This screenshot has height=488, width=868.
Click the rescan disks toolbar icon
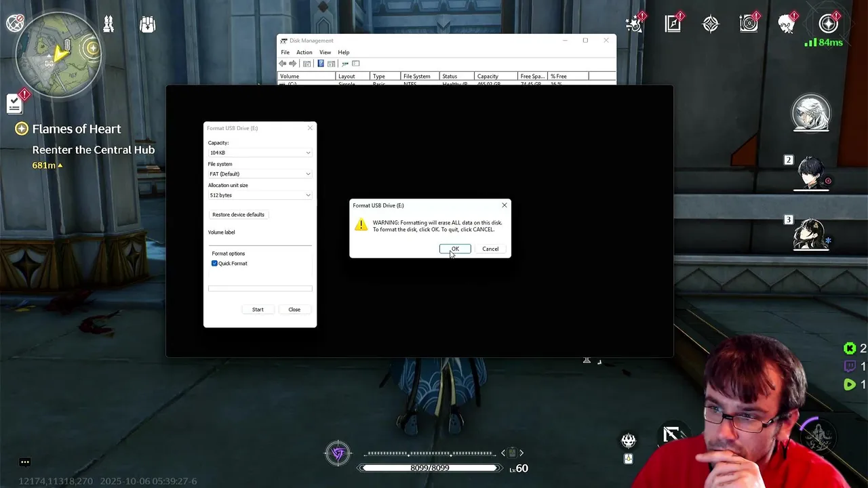pos(344,64)
